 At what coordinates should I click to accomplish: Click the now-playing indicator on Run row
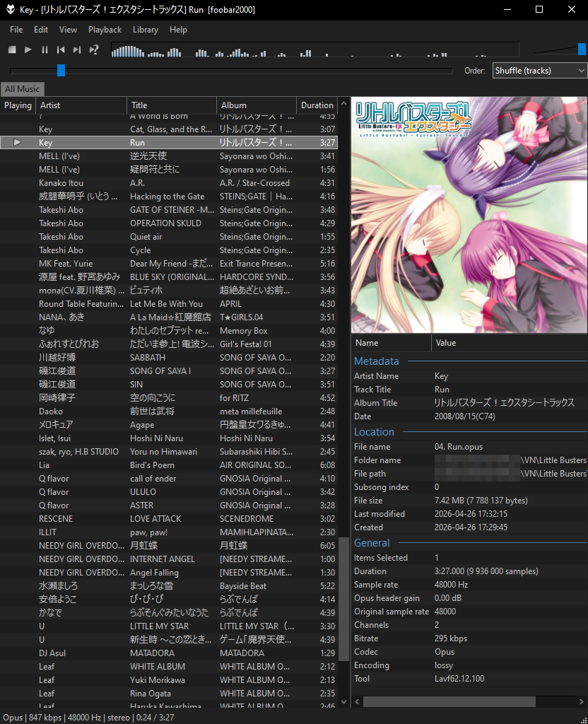(x=18, y=142)
